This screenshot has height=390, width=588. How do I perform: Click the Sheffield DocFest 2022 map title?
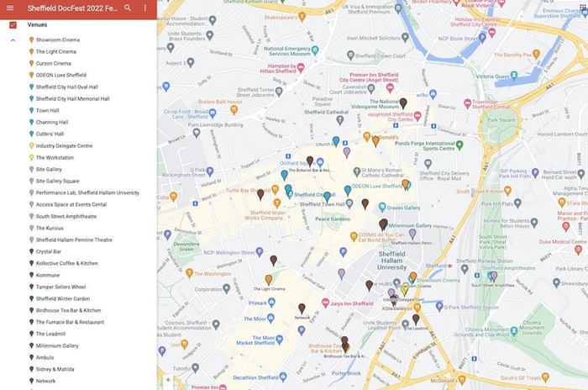73,8
